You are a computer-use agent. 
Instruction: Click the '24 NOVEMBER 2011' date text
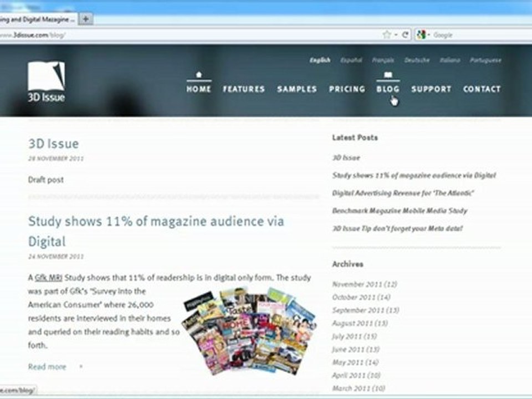[x=56, y=257]
